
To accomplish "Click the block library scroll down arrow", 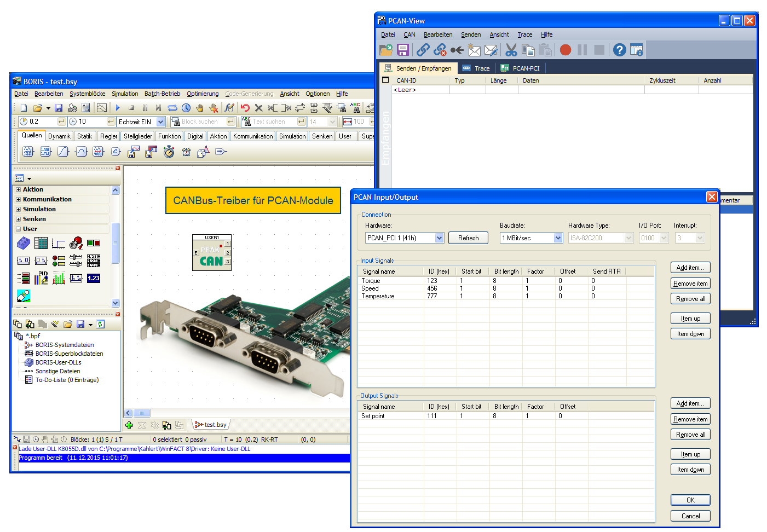I will (x=115, y=303).
